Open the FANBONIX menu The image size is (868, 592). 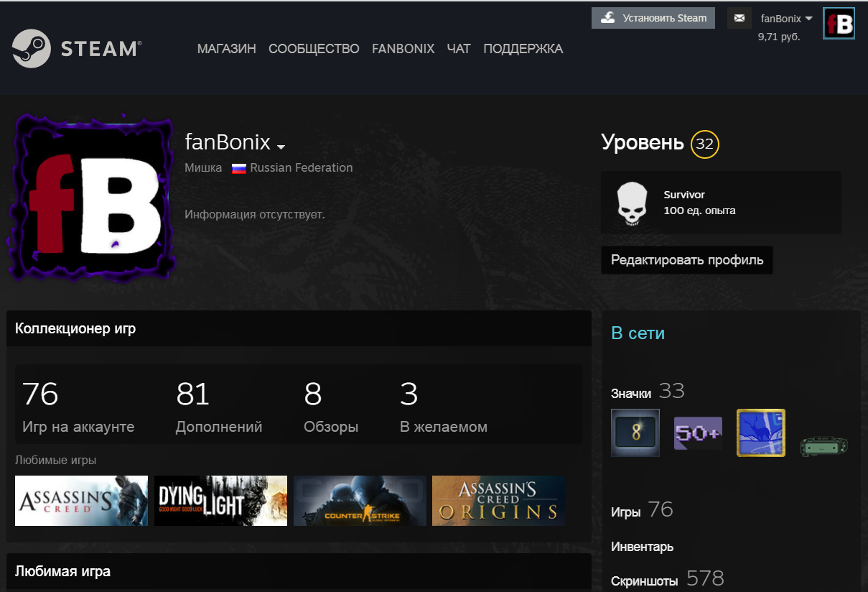[403, 49]
